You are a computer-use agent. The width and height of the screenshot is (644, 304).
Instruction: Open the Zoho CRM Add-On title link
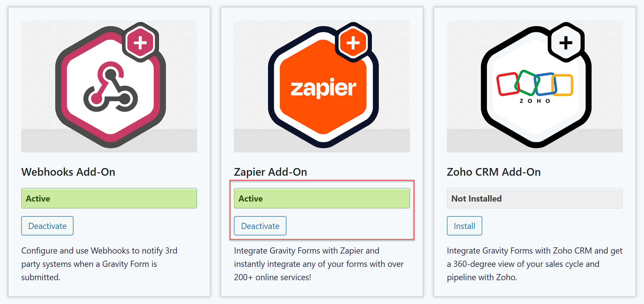click(493, 172)
